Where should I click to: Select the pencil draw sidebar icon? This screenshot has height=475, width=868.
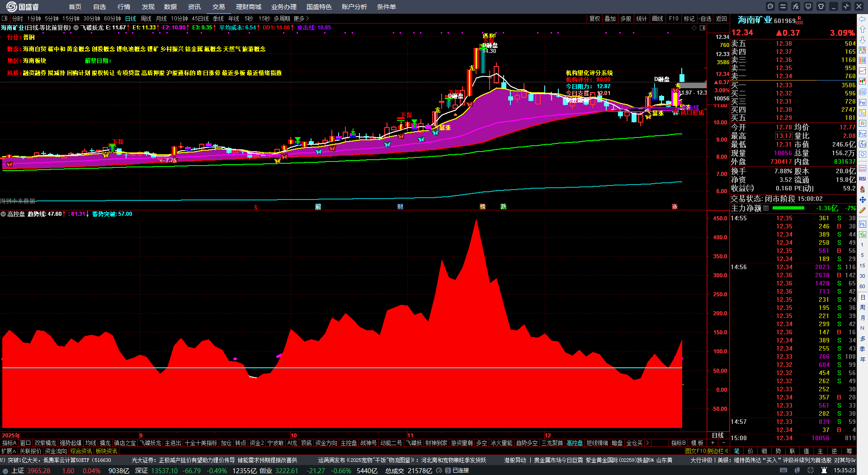click(x=863, y=210)
